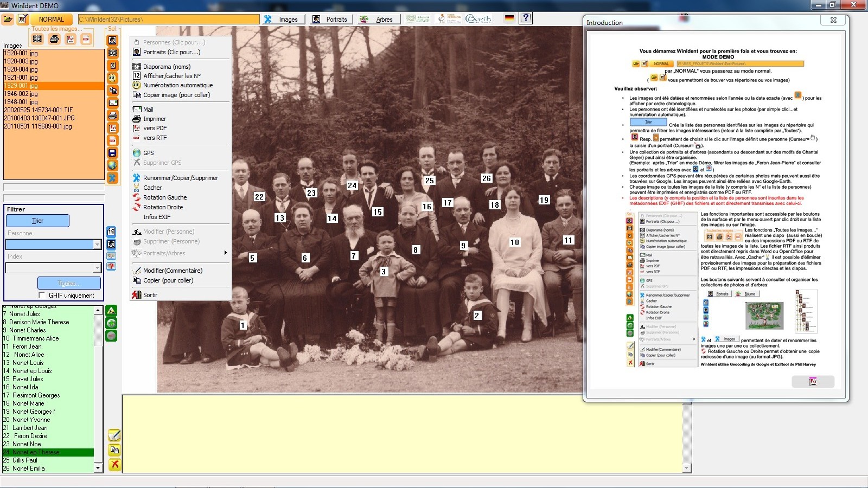Click the red X delete comment icon

click(114, 464)
